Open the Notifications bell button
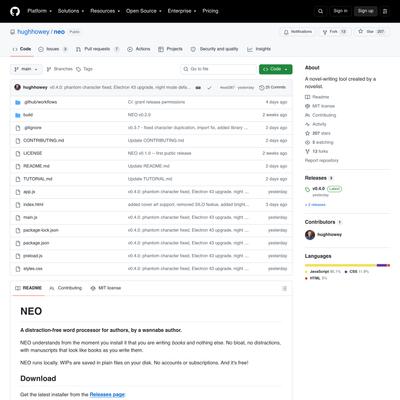 (x=298, y=32)
